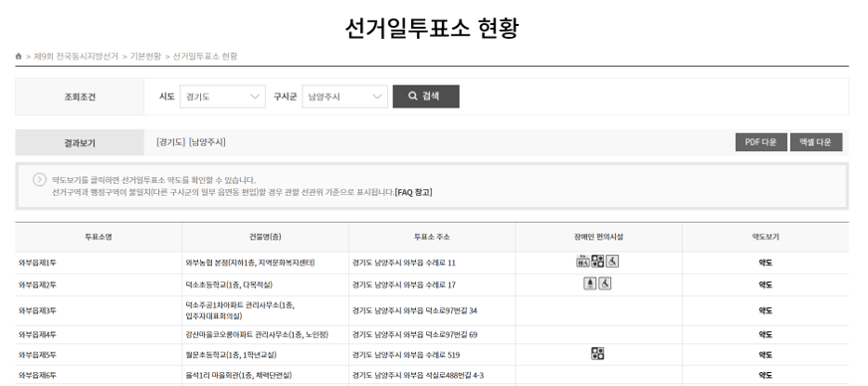Click the circled arrow icon in the notice box
Viewport: 868px width, 386px height.
pyautogui.click(x=39, y=180)
